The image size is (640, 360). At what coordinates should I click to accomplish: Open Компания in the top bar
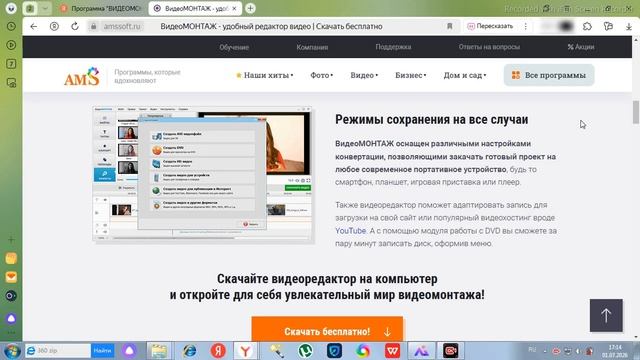[x=312, y=47]
